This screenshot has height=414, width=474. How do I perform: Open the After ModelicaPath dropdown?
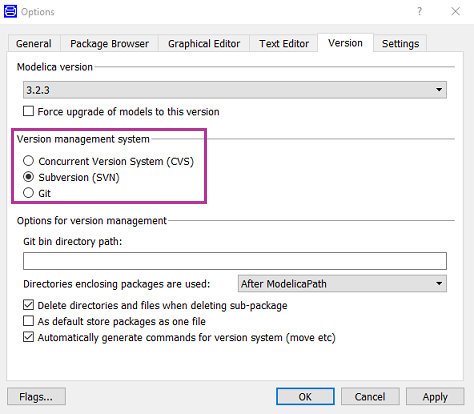tap(342, 284)
